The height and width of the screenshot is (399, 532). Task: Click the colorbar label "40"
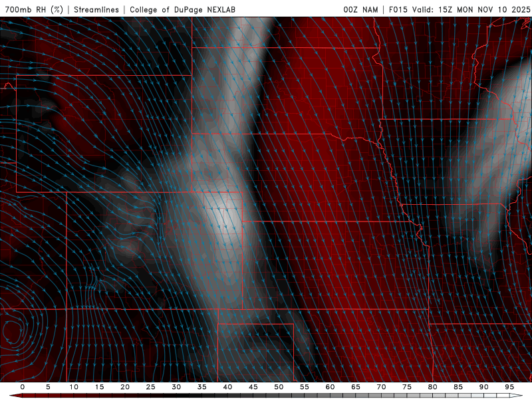pyautogui.click(x=227, y=387)
